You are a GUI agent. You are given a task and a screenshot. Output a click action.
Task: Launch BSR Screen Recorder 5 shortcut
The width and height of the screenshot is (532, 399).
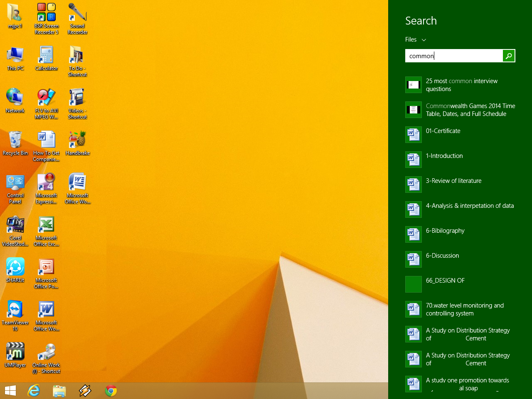pyautogui.click(x=47, y=19)
